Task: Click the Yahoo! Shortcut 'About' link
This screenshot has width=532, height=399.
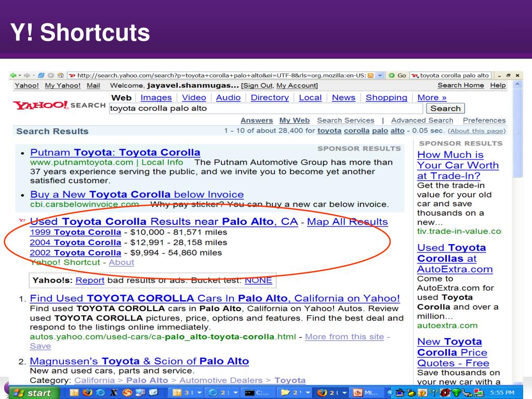Action: click(122, 262)
